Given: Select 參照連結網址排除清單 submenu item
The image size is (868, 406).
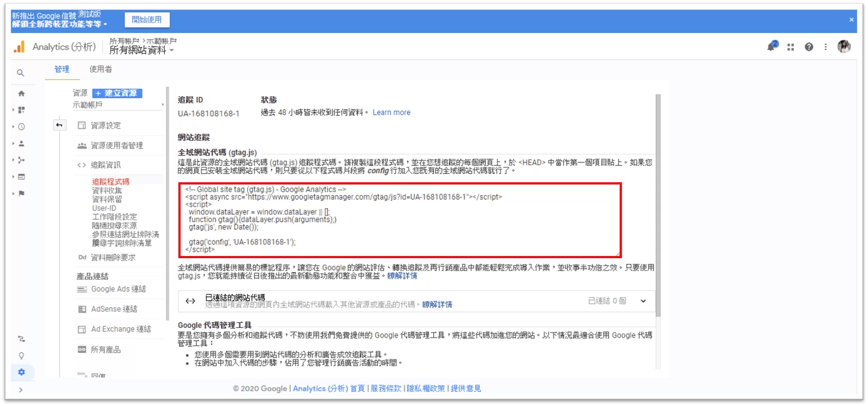Looking at the screenshot, I should [126, 234].
